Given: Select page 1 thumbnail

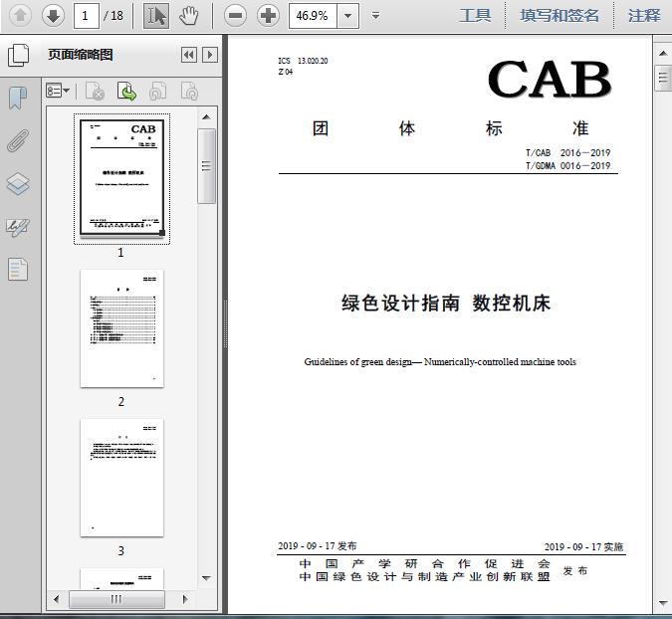Looking at the screenshot, I should pyautogui.click(x=121, y=178).
